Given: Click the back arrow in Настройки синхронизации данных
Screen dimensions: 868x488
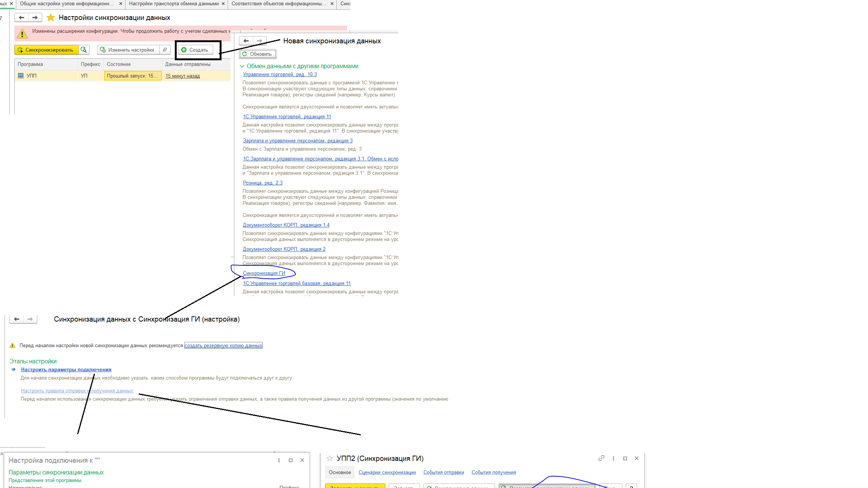Looking at the screenshot, I should 21,17.
